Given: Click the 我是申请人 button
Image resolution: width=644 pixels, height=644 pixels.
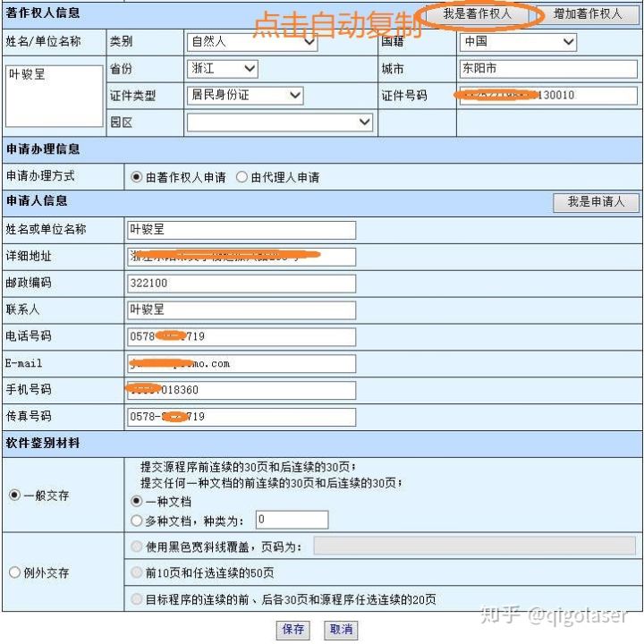Looking at the screenshot, I should 596,202.
